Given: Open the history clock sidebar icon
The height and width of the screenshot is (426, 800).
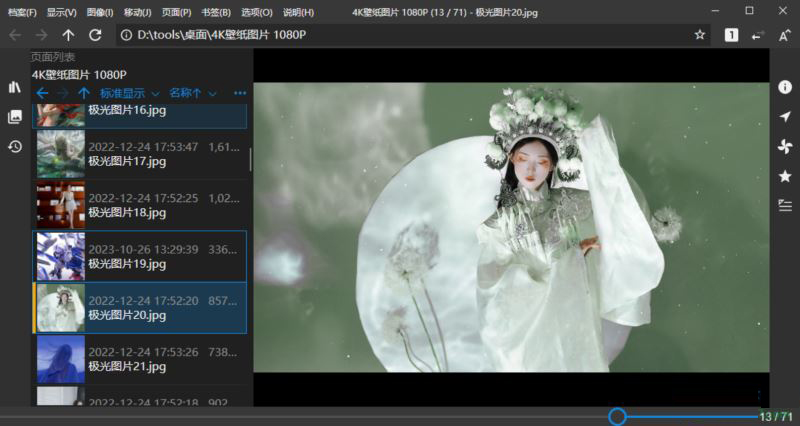Looking at the screenshot, I should click(15, 147).
